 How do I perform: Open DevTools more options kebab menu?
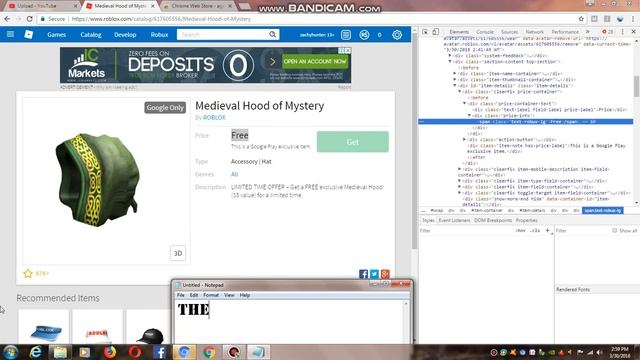(622, 32)
